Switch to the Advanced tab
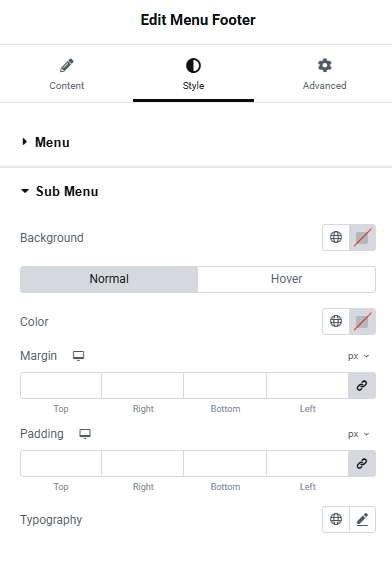The image size is (392, 561). tap(324, 74)
